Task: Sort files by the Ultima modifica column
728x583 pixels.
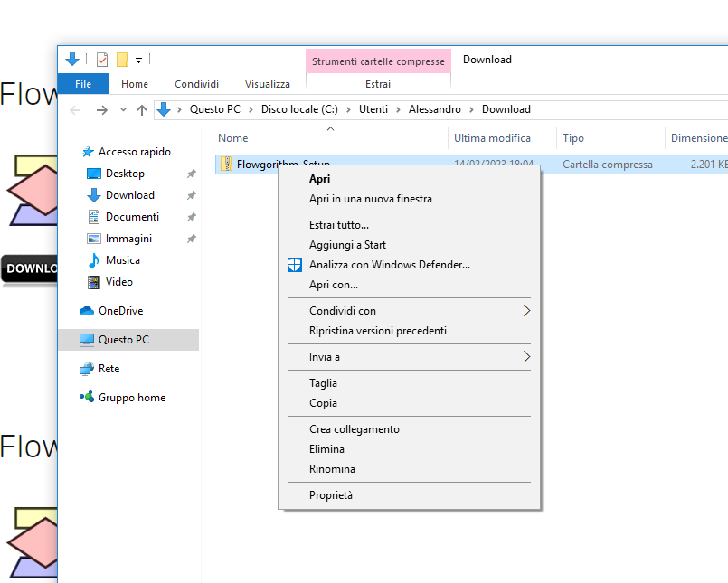Action: coord(492,138)
